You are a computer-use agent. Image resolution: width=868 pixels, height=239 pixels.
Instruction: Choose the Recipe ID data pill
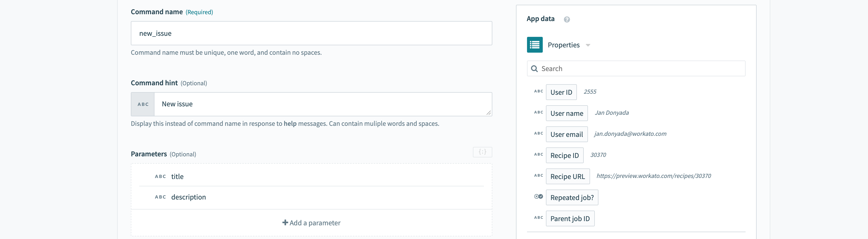564,155
